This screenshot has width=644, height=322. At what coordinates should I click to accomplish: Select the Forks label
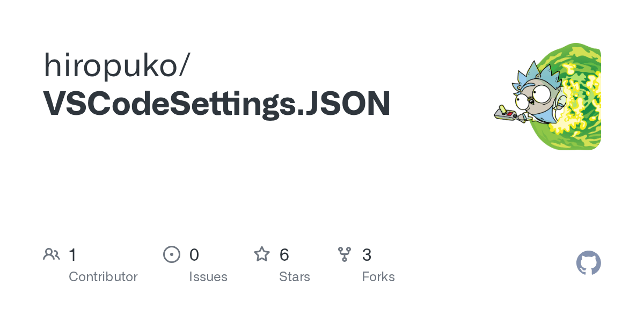(x=378, y=277)
